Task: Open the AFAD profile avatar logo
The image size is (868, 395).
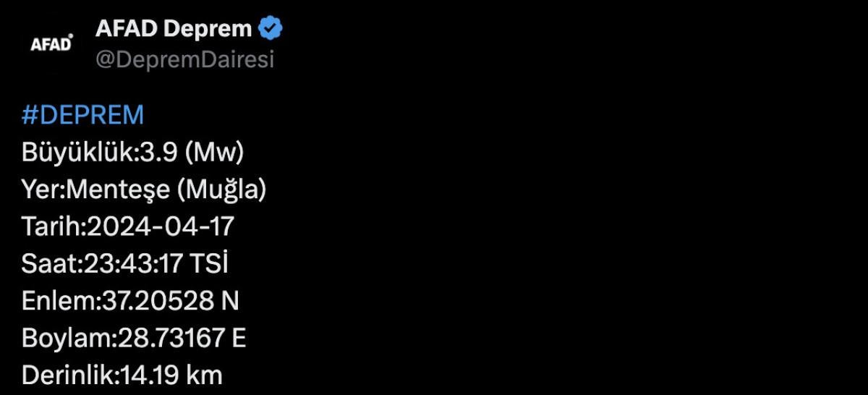Action: (51, 44)
